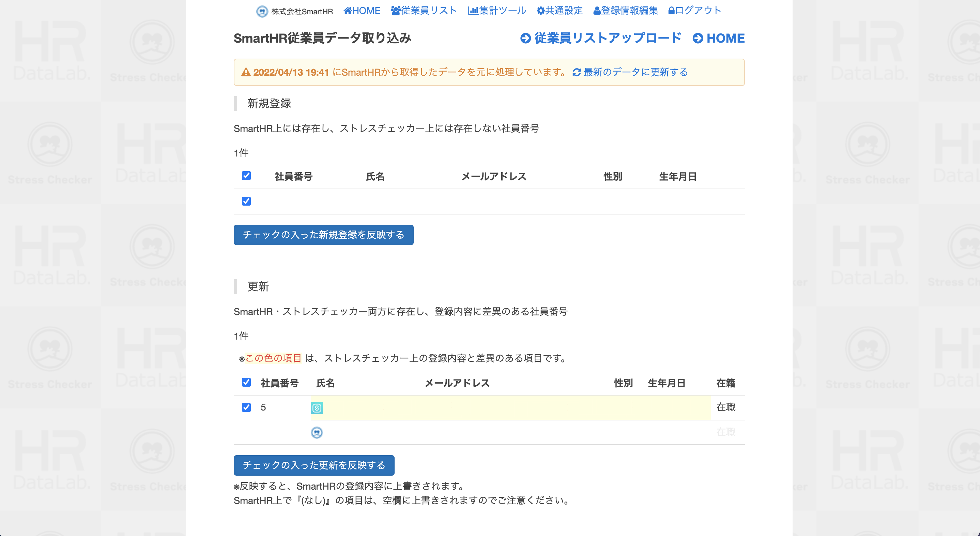
Task: Open 登録情報編集 in the navigation bar
Action: click(x=625, y=11)
